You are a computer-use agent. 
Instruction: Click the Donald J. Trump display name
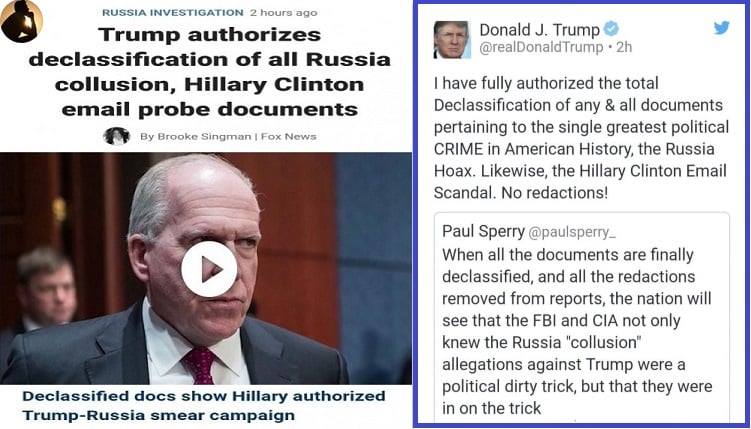click(x=539, y=30)
